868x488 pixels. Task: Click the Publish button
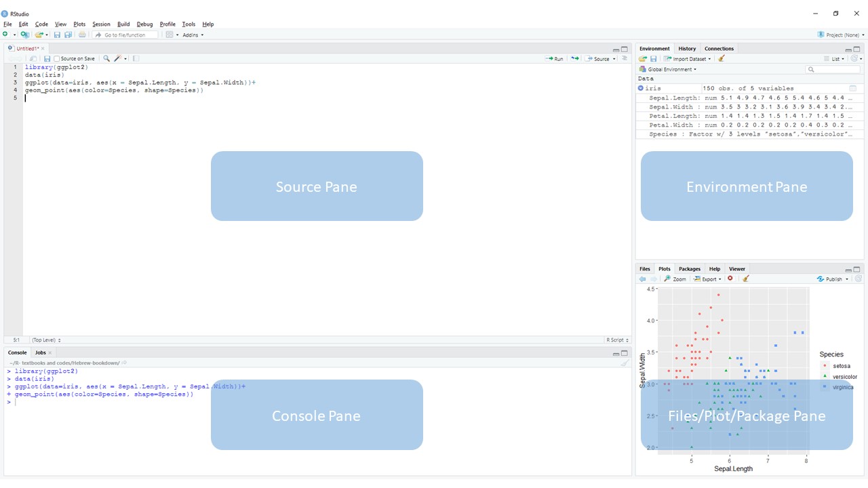[x=830, y=279]
